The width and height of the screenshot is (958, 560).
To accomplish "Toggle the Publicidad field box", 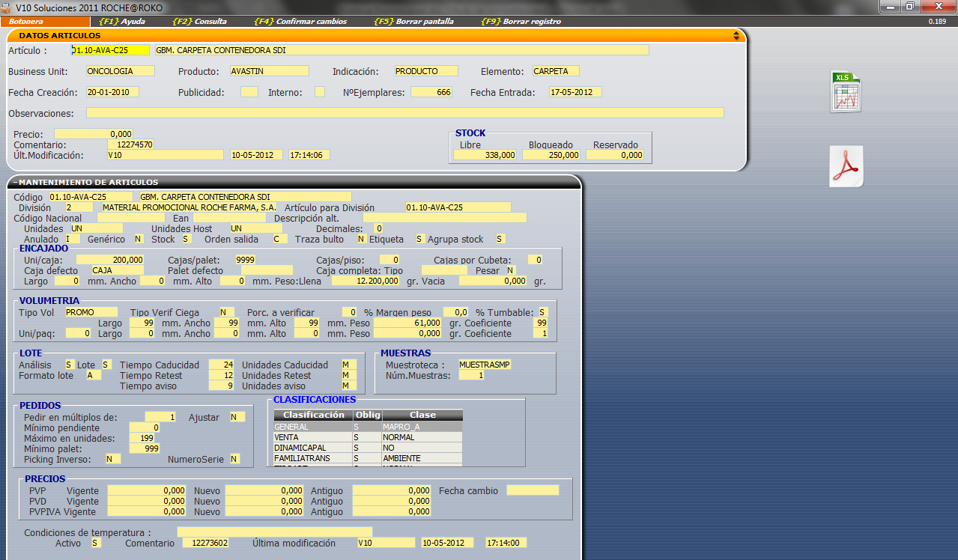I will click(249, 92).
